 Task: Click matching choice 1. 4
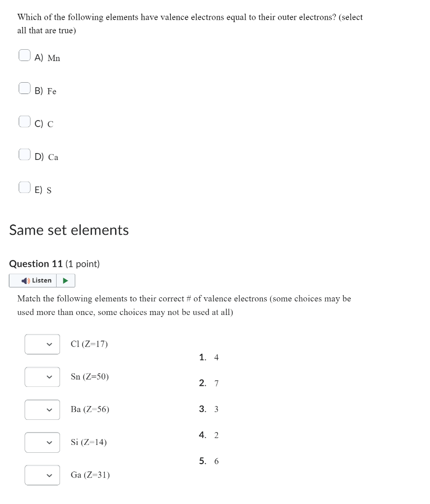click(x=208, y=357)
